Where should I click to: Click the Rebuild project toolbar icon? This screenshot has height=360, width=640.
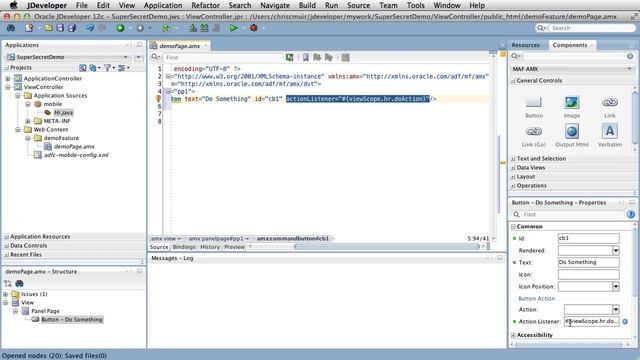pyautogui.click(x=204, y=28)
